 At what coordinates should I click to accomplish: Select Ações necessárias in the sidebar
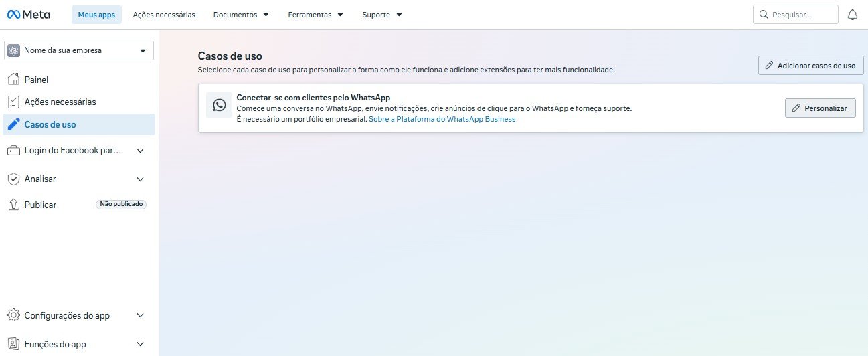(79, 102)
